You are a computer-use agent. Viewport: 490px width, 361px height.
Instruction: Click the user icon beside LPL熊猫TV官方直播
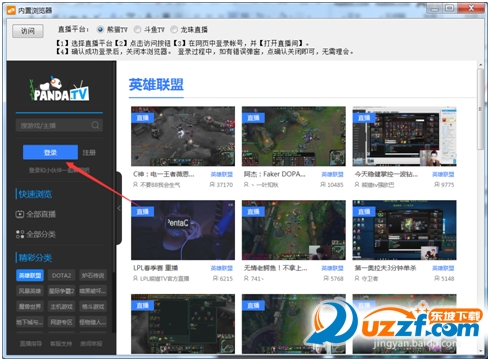coord(135,278)
